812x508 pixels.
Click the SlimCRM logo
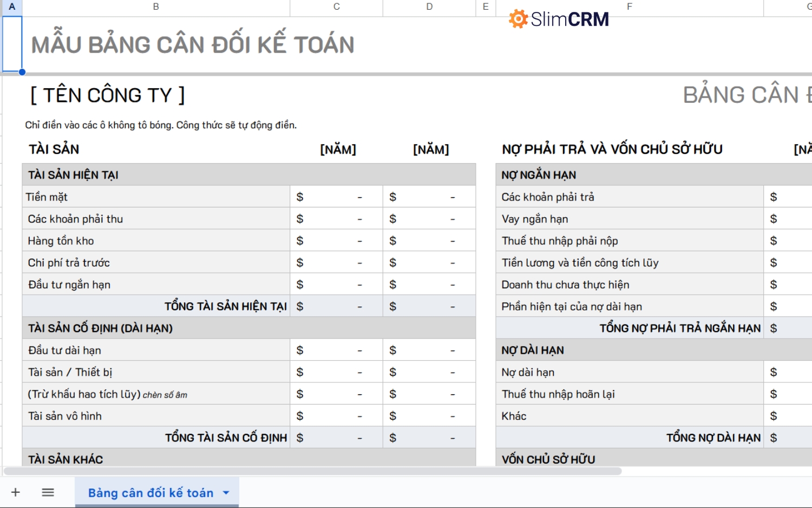click(559, 19)
